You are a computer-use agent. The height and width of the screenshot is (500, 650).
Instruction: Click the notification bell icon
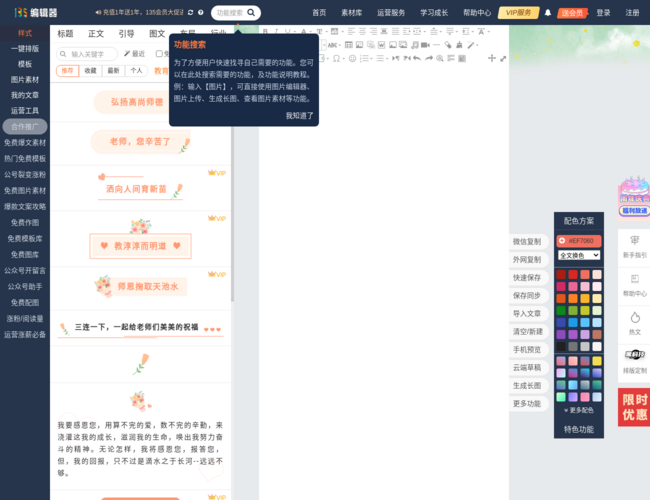tap(548, 13)
